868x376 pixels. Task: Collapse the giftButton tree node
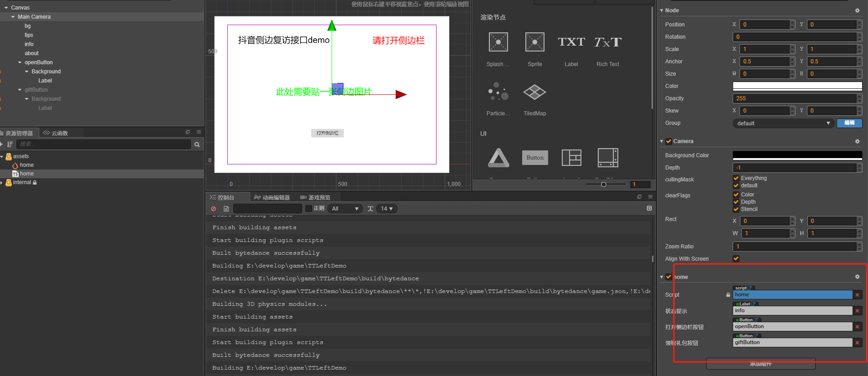point(20,90)
